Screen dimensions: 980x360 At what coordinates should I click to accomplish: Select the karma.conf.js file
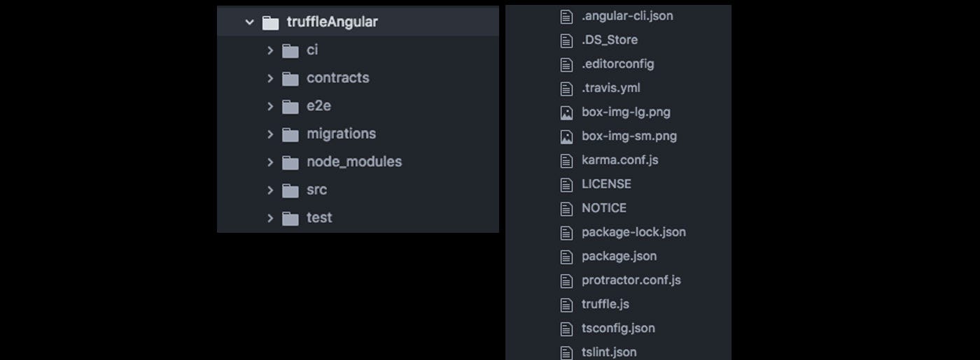(619, 160)
